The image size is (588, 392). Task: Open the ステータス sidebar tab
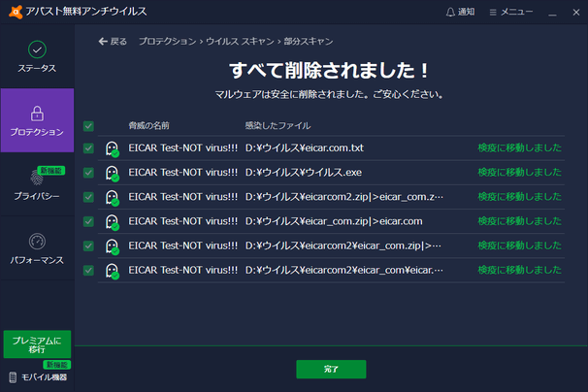(37, 56)
